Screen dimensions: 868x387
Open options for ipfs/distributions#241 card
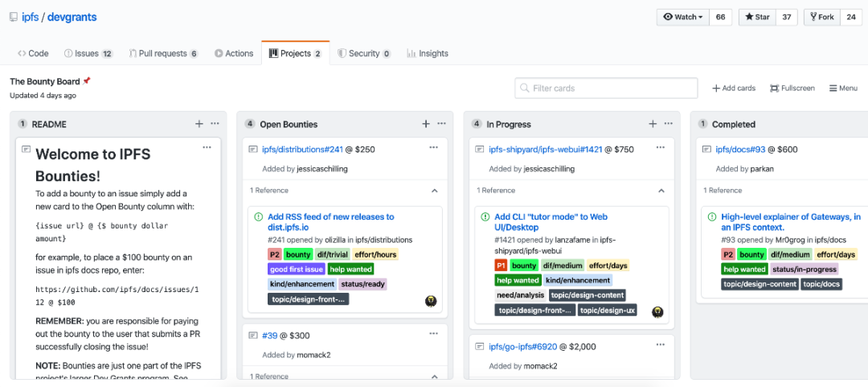click(433, 147)
